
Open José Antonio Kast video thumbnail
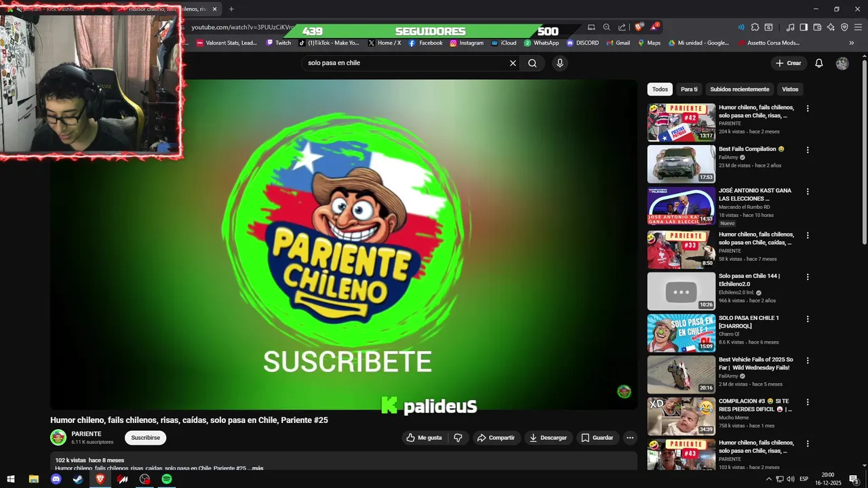click(x=681, y=206)
